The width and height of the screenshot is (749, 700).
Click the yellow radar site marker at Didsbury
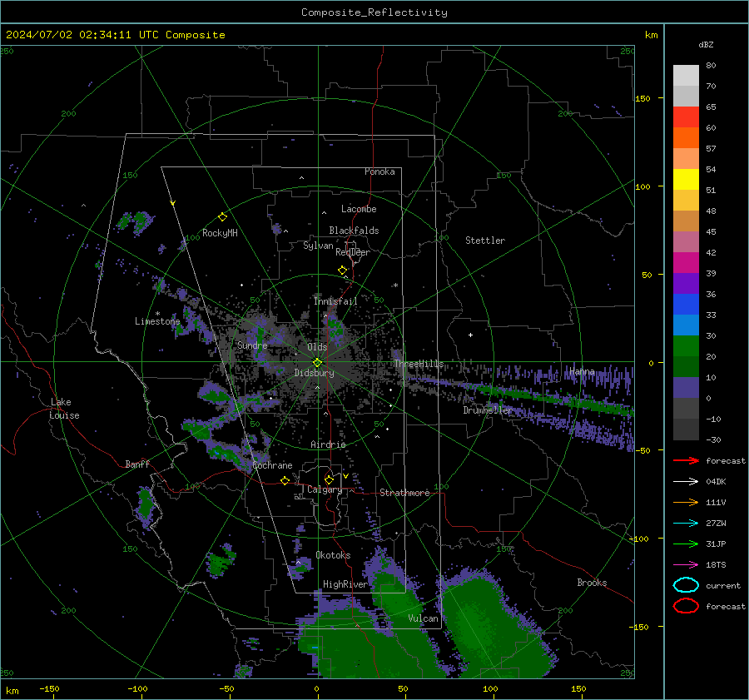[x=317, y=363]
